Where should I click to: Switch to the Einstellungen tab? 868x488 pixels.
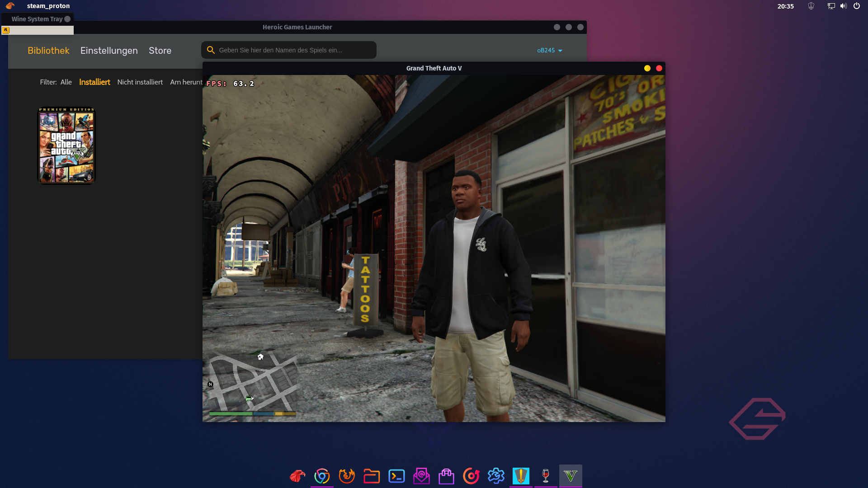(109, 51)
